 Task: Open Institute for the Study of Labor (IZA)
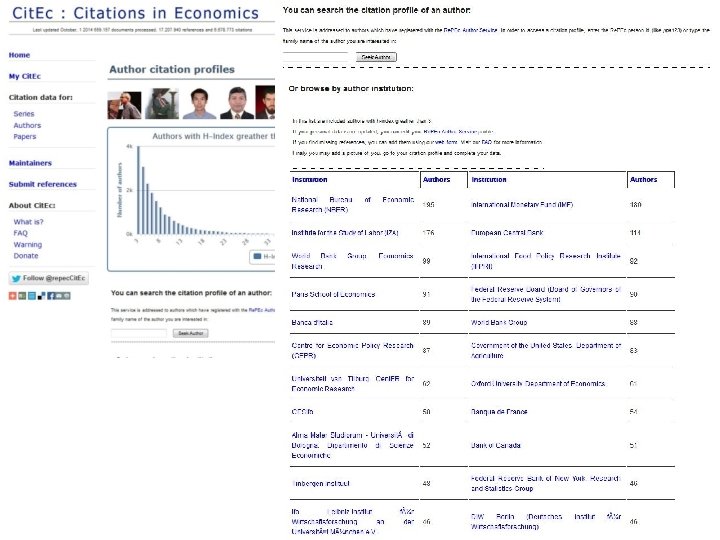pyautogui.click(x=345, y=233)
